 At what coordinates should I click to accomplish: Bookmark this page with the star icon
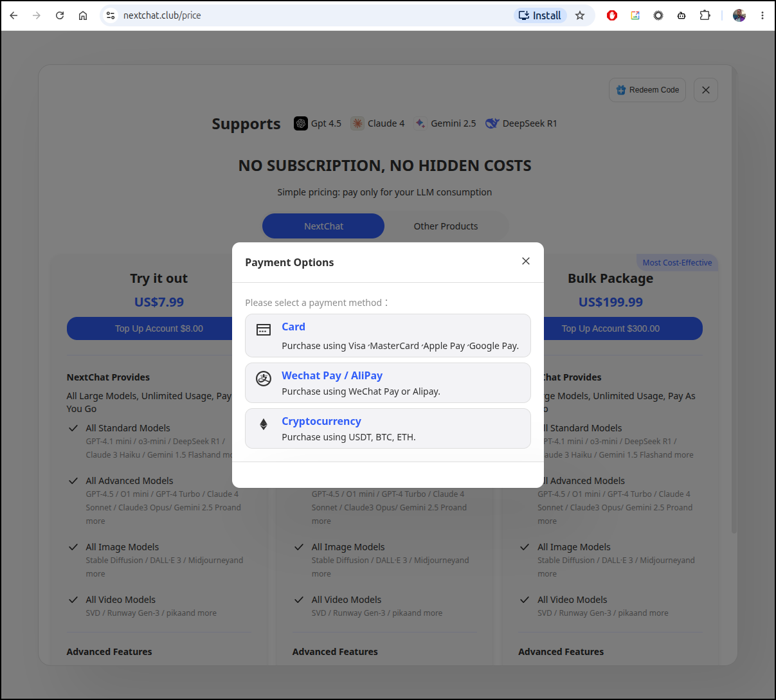580,15
